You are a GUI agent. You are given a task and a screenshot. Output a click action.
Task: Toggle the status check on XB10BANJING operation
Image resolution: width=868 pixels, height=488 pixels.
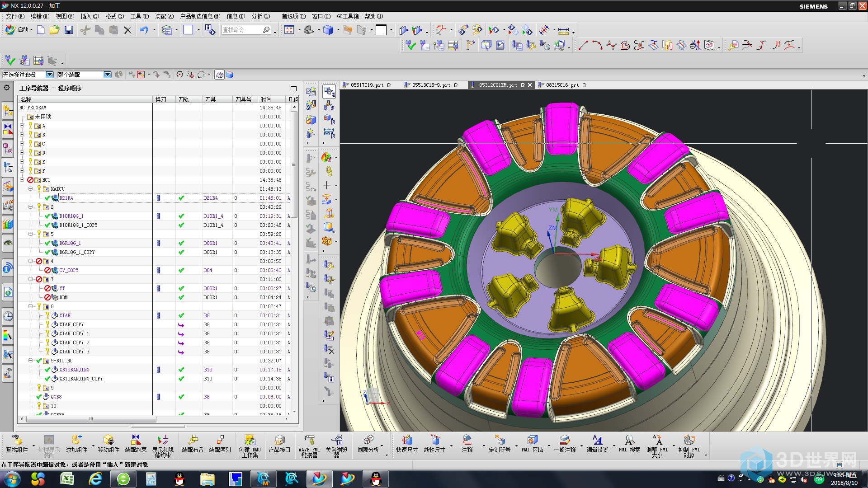pyautogui.click(x=47, y=370)
